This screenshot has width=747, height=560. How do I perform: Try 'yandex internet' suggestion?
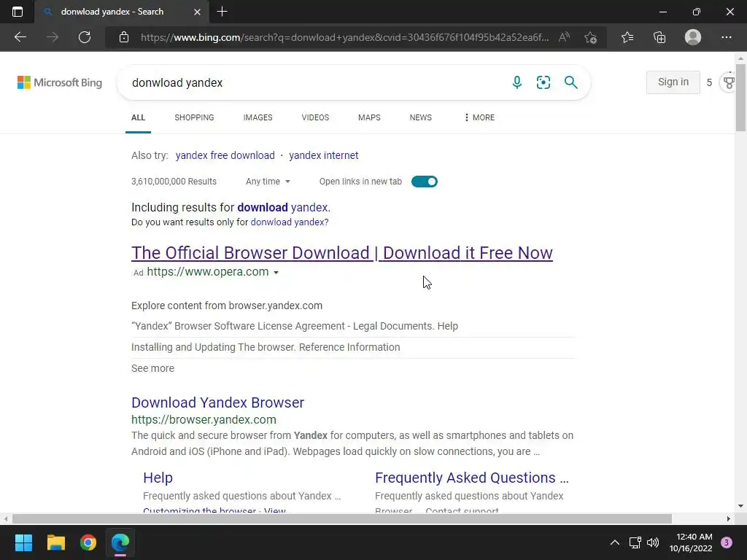click(323, 155)
